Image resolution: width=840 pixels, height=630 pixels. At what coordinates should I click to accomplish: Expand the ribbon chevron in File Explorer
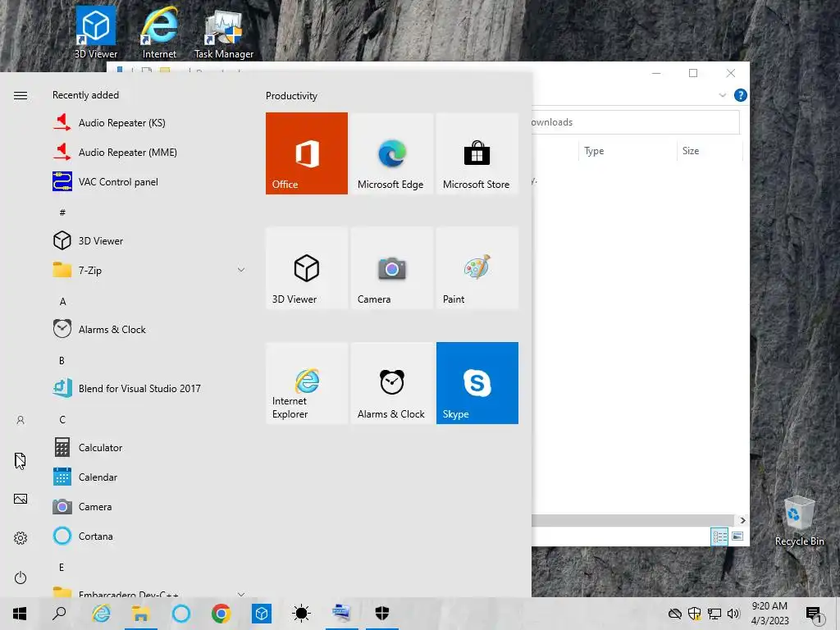[722, 95]
